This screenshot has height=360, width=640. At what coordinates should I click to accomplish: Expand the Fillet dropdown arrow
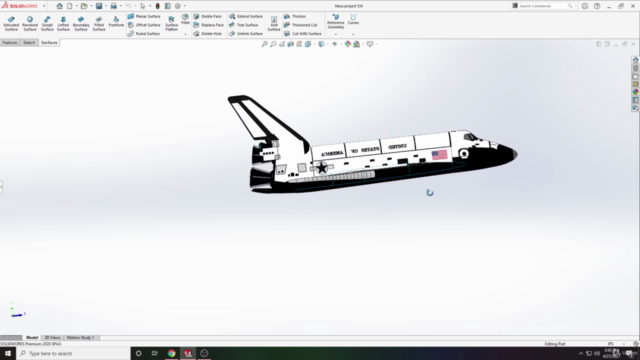coord(185,34)
